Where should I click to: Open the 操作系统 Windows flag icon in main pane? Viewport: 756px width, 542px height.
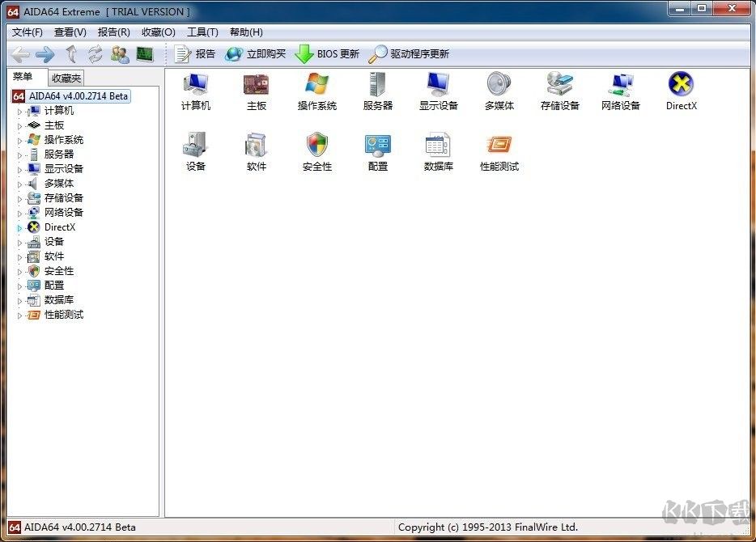316,84
